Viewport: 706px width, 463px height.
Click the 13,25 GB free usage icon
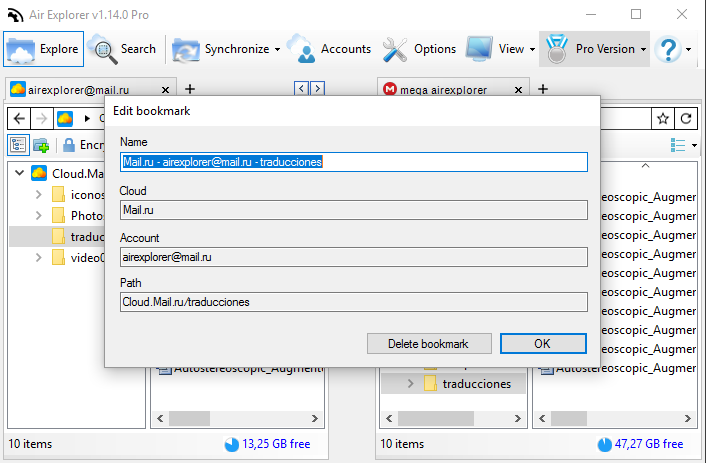[231, 444]
